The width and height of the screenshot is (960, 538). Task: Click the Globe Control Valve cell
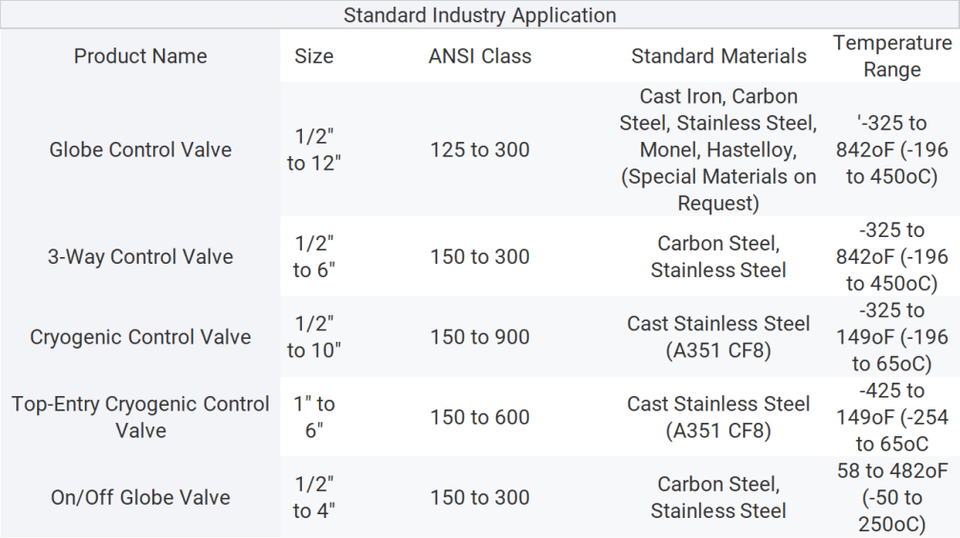point(140,149)
